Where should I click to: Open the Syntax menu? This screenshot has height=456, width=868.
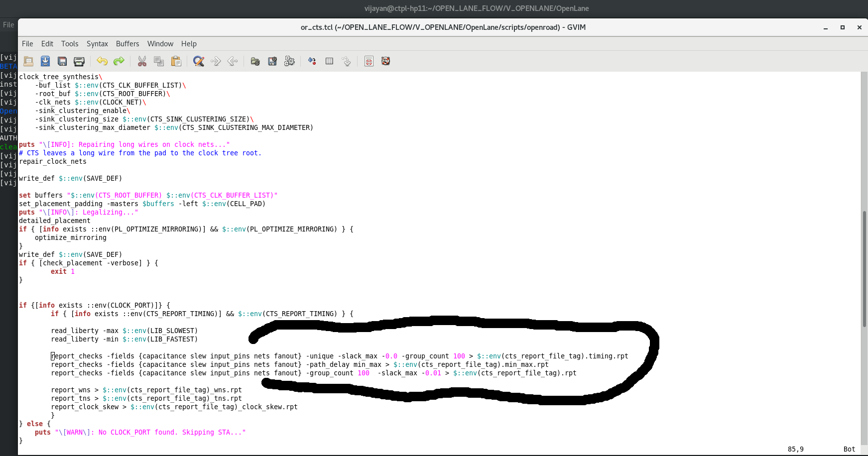coord(97,44)
